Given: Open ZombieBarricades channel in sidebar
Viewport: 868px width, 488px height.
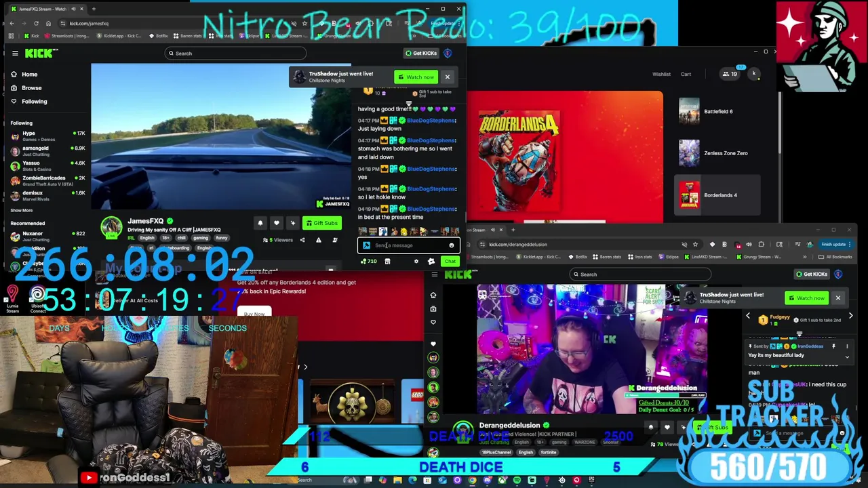Looking at the screenshot, I should tap(47, 180).
